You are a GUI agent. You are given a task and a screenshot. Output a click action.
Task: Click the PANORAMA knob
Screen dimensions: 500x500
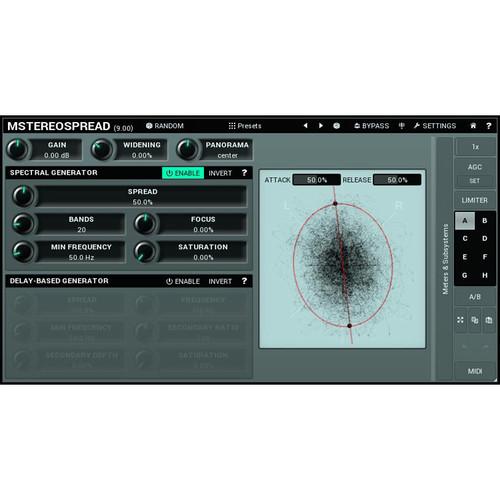(x=187, y=150)
